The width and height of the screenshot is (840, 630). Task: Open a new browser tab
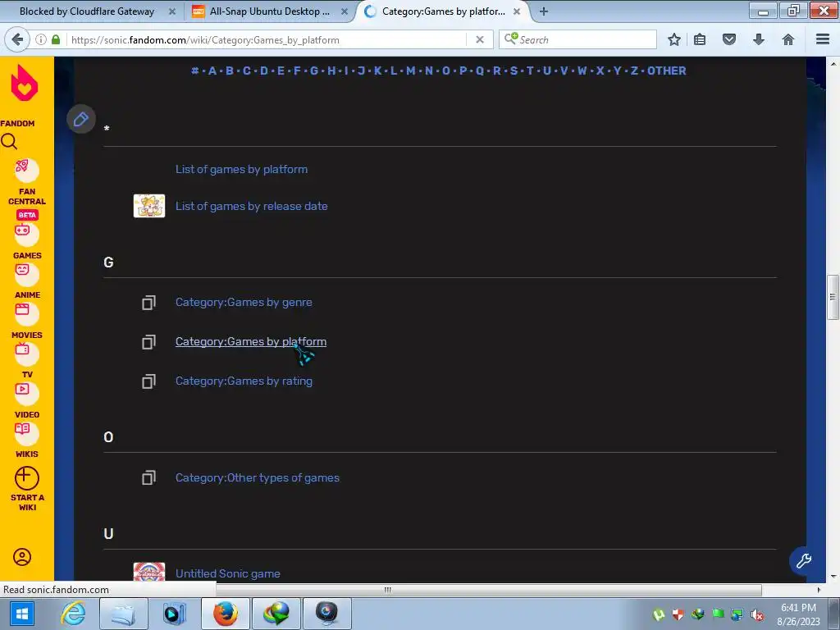click(x=544, y=11)
